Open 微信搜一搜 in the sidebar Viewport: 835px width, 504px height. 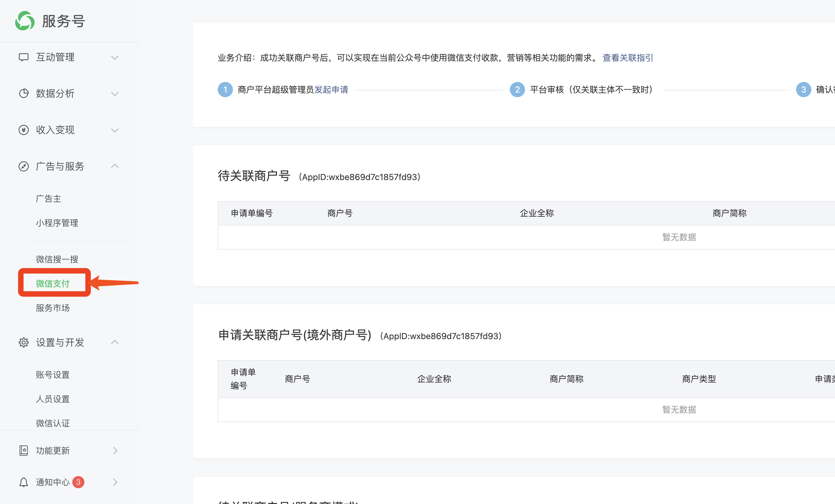click(x=57, y=259)
